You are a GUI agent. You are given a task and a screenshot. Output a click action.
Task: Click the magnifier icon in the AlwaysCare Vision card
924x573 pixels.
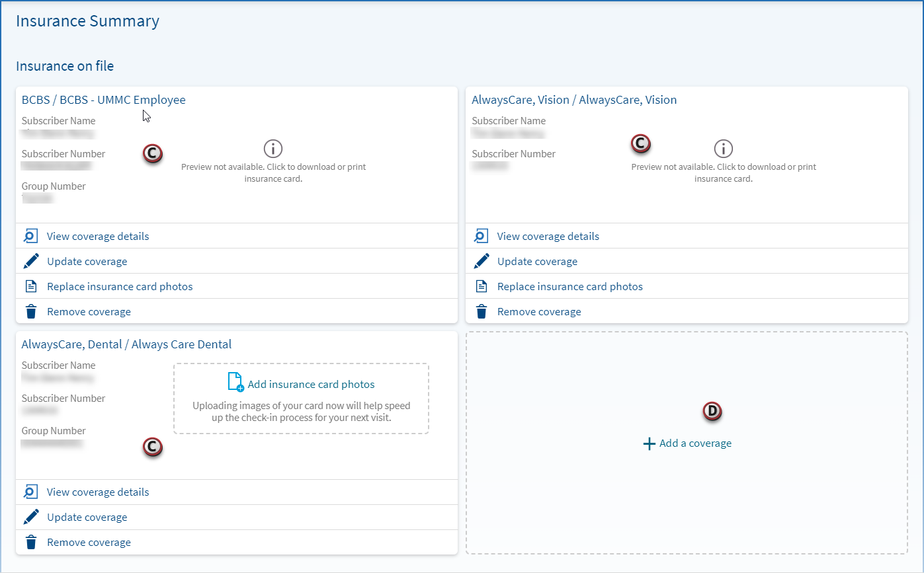tap(482, 236)
